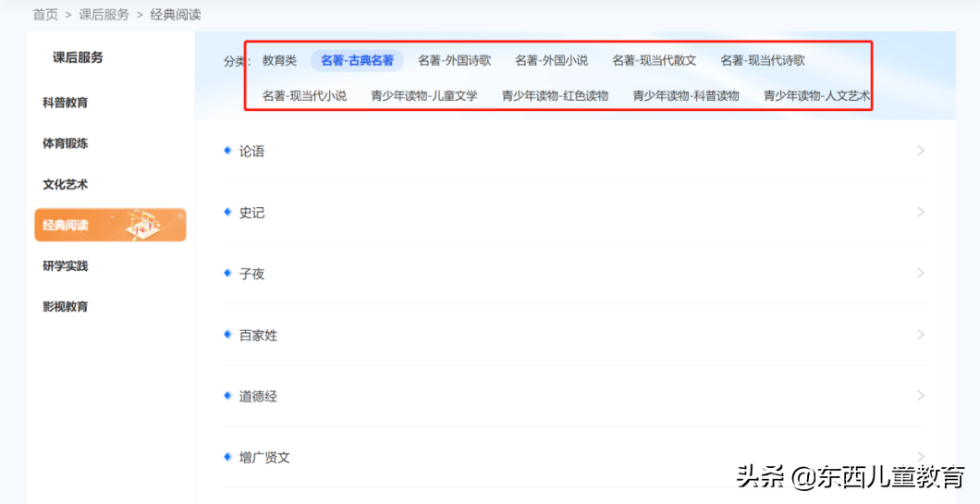Click chevron arrow on 百家姓 row
Viewport: 980px width, 504px height.
coord(921,335)
